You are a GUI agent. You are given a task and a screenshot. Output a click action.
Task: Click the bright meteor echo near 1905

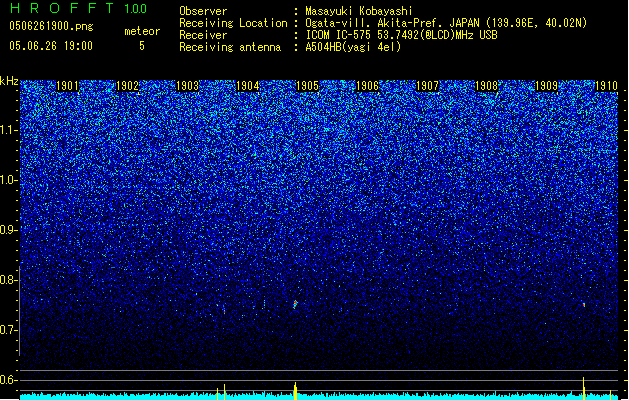tap(295, 304)
